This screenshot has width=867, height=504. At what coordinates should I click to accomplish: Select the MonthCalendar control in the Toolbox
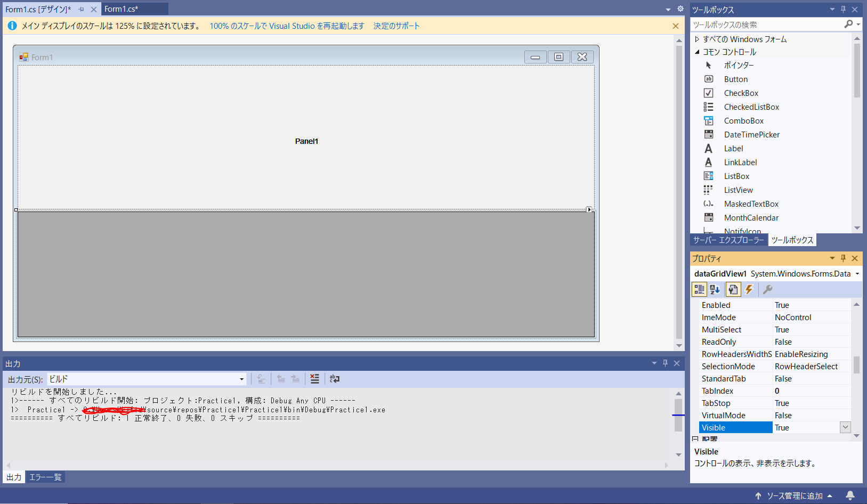point(751,217)
